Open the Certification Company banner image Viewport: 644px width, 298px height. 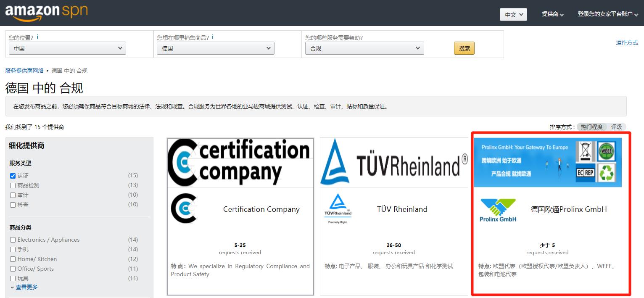pyautogui.click(x=240, y=162)
